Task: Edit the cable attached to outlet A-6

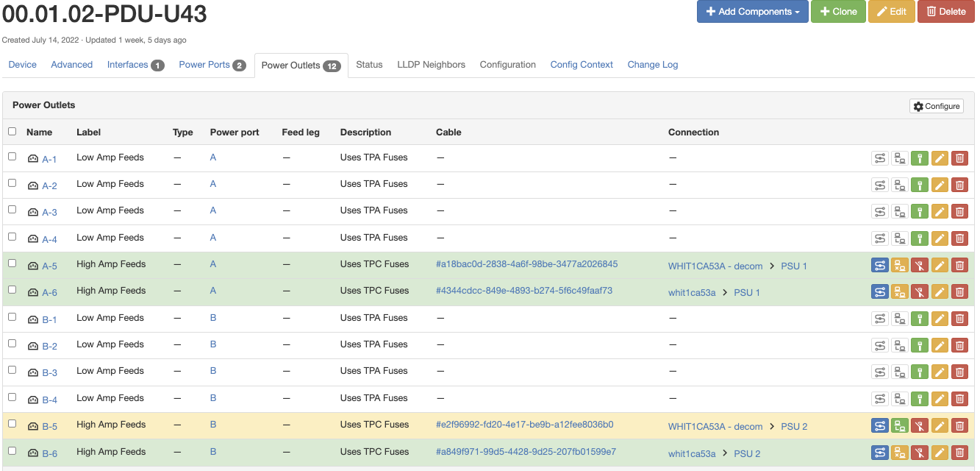Action: (x=900, y=291)
